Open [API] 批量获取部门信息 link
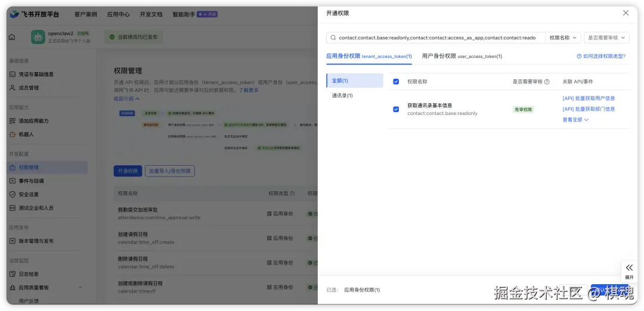The image size is (644, 311). [x=589, y=109]
